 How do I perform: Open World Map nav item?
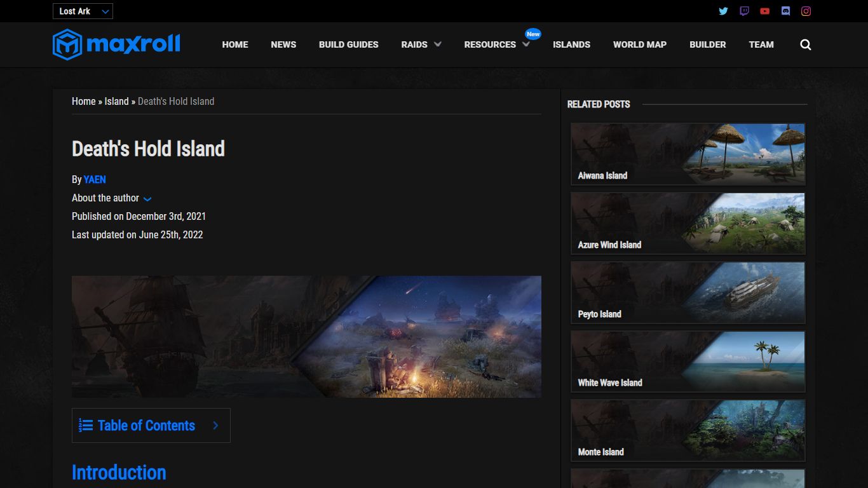640,44
